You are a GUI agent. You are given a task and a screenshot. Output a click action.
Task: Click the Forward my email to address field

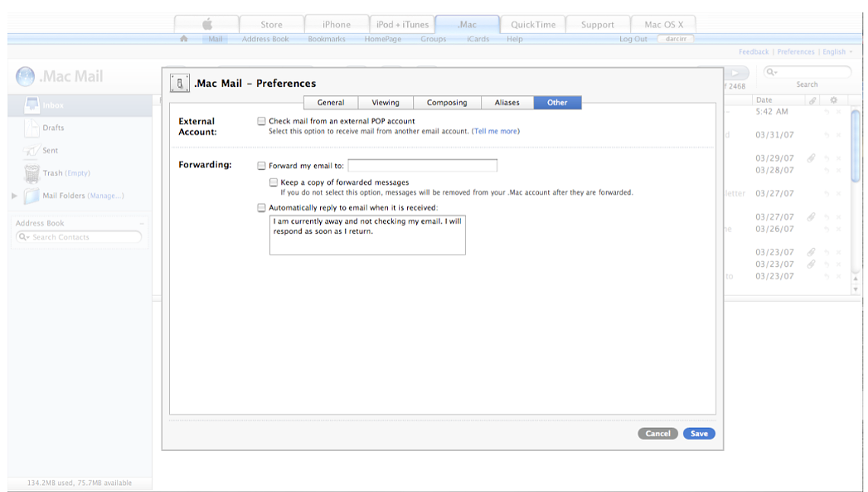pos(422,166)
